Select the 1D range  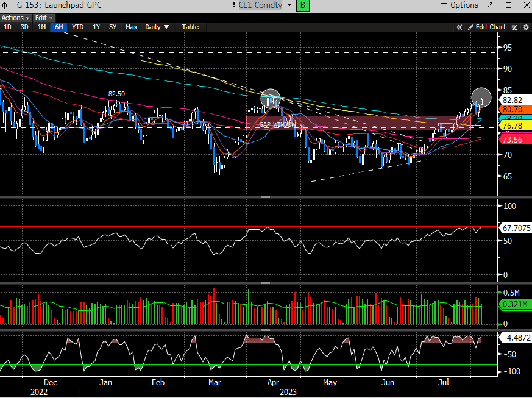pos(7,27)
